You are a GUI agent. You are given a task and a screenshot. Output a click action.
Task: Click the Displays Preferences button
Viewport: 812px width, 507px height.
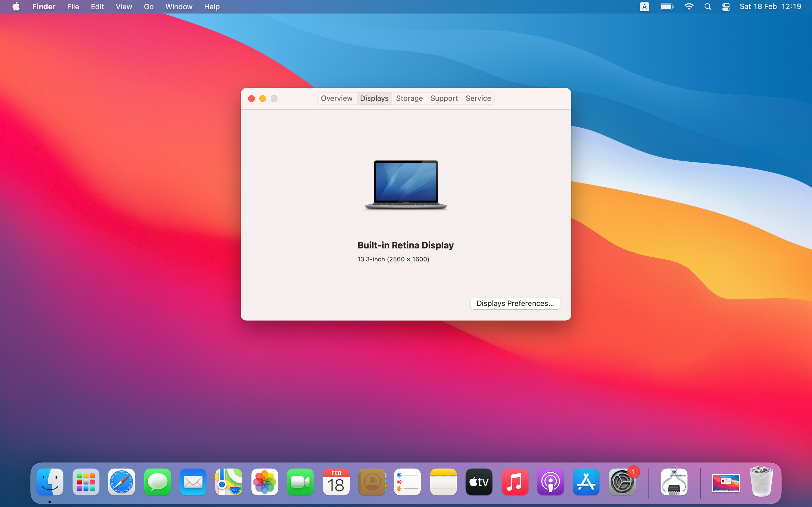pyautogui.click(x=515, y=303)
